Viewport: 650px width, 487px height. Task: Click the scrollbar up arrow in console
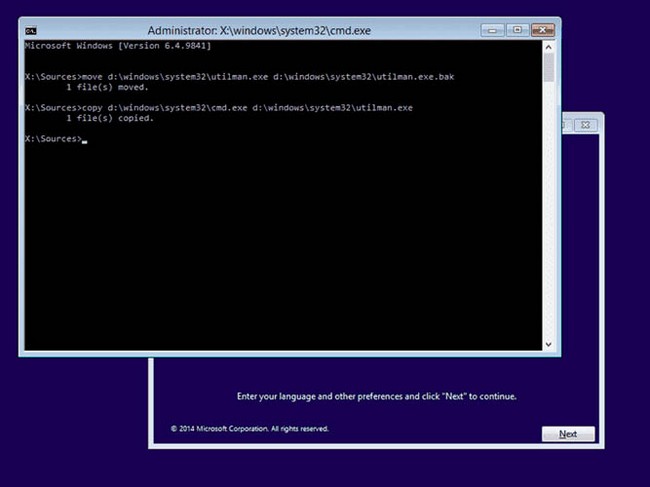[x=548, y=46]
